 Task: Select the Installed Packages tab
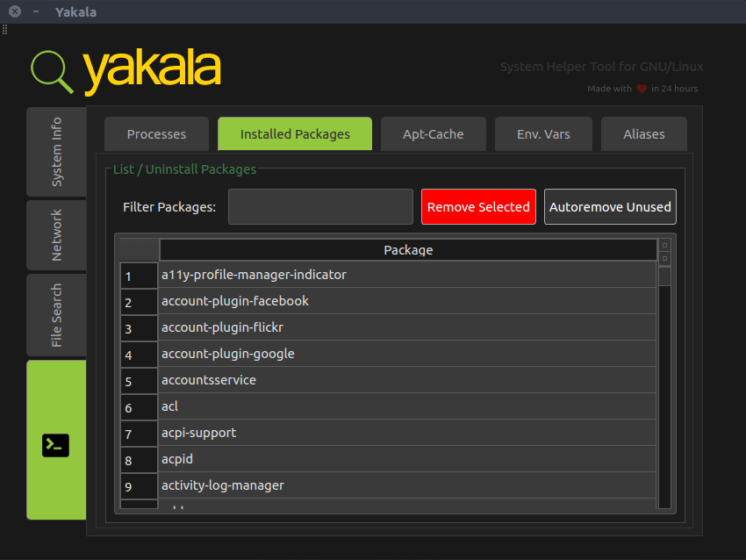click(295, 134)
